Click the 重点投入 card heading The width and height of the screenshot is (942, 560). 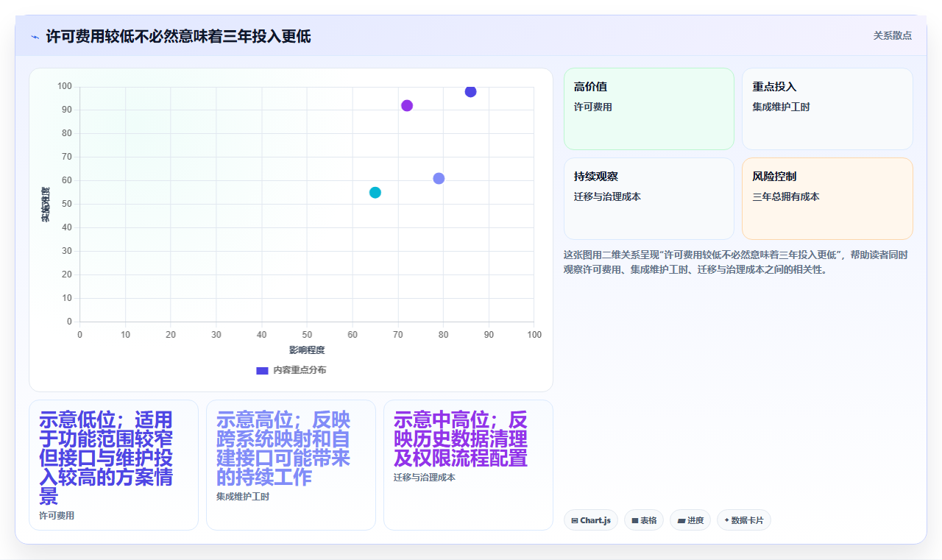coord(774,87)
